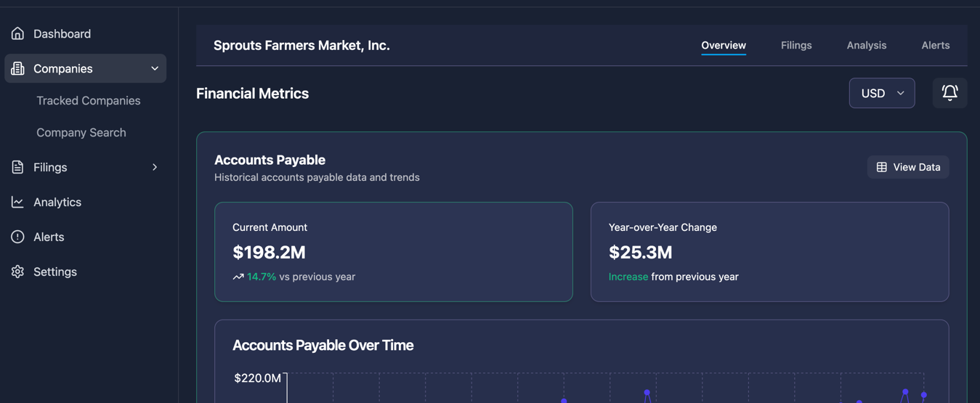Screen dimensions: 980x403
Task: Click the $25.3M value
Action: pos(641,252)
